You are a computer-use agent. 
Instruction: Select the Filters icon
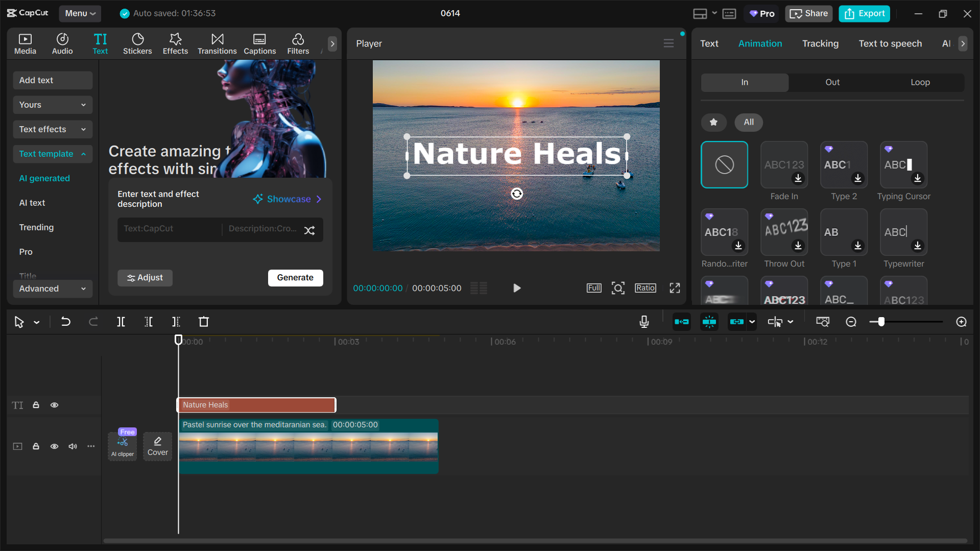tap(298, 43)
